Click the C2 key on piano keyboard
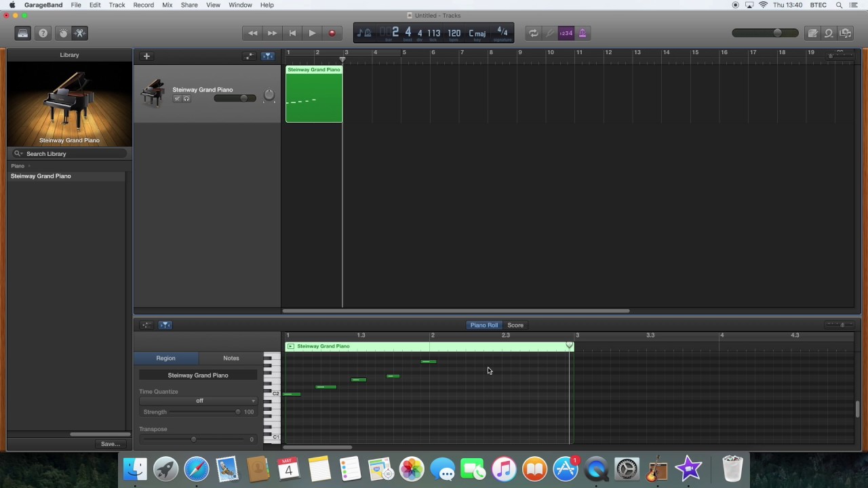 [273, 394]
